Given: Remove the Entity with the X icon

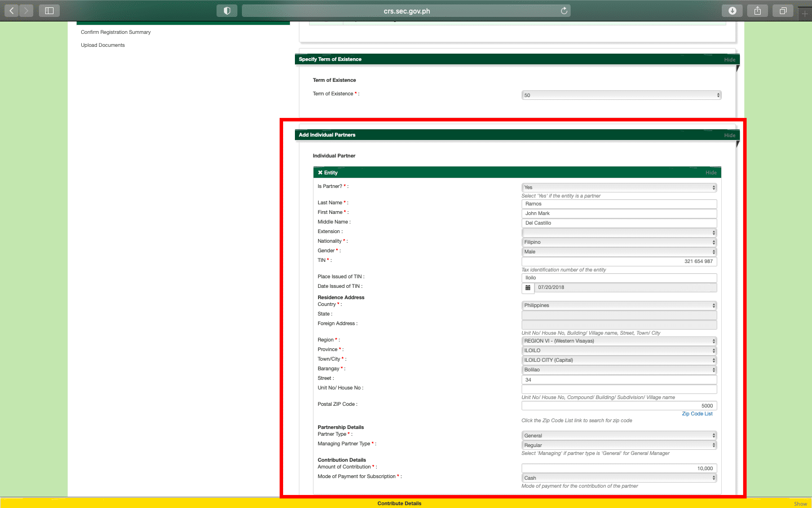Looking at the screenshot, I should pos(320,173).
